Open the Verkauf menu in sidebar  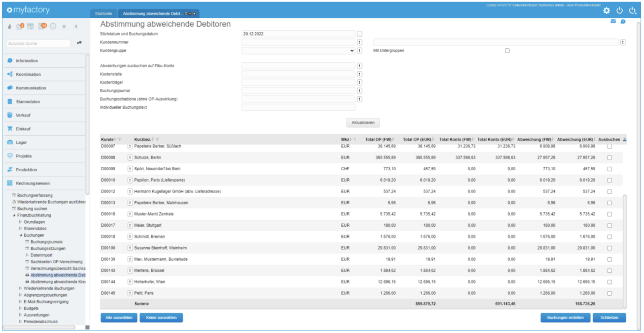tap(23, 115)
